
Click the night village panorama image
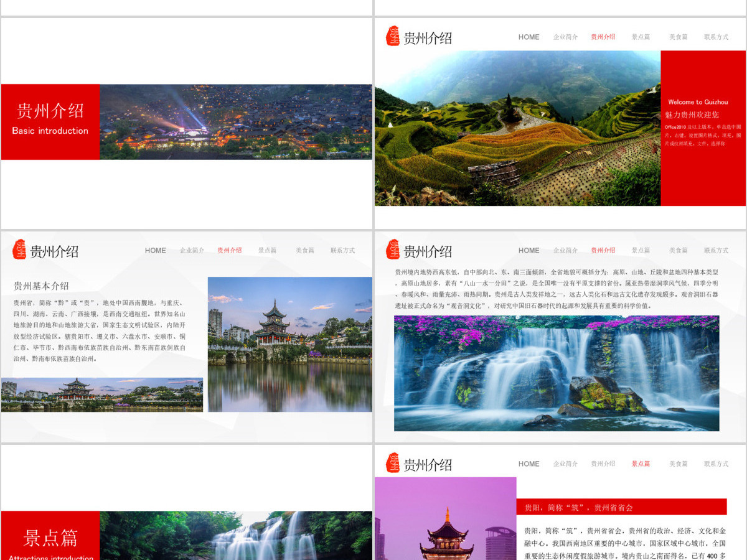coord(236,122)
